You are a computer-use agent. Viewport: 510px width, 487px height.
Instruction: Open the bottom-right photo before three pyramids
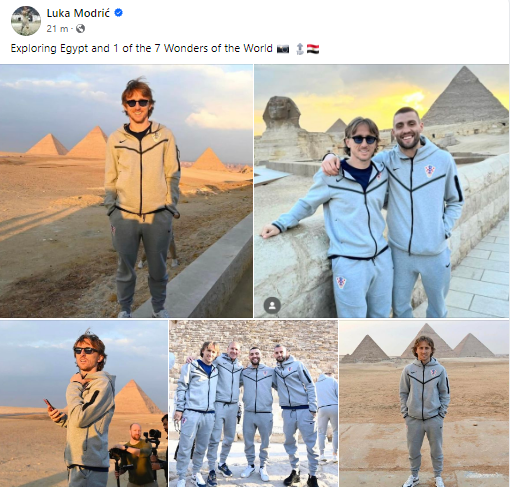(x=424, y=404)
